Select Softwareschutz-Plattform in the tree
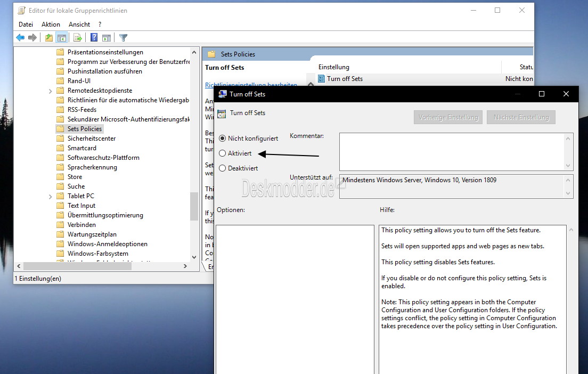 (103, 158)
